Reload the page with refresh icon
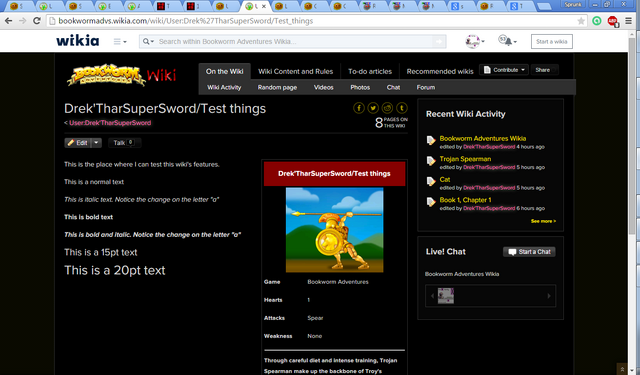The width and height of the screenshot is (640, 375). (x=37, y=21)
